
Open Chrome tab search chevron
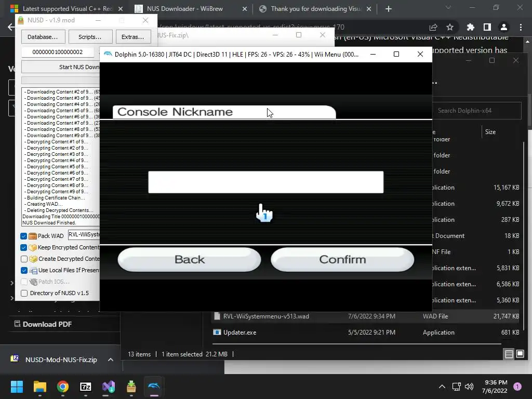click(448, 7)
